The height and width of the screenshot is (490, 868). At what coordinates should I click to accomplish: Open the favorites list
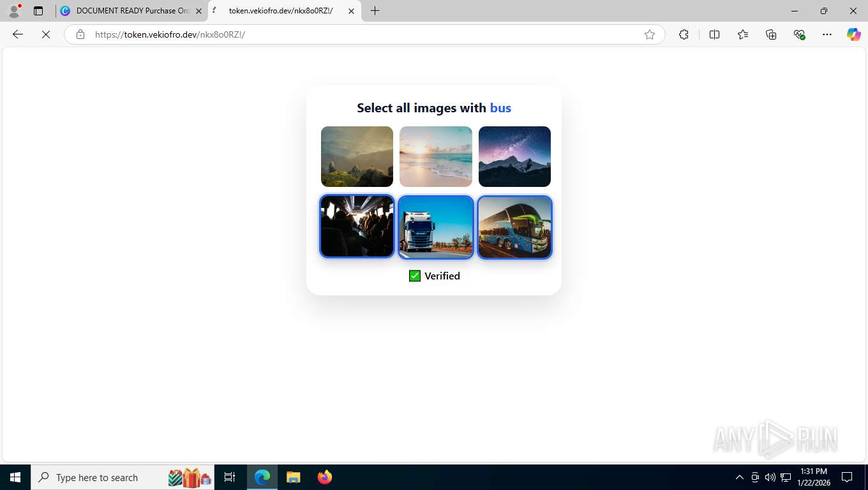743,34
